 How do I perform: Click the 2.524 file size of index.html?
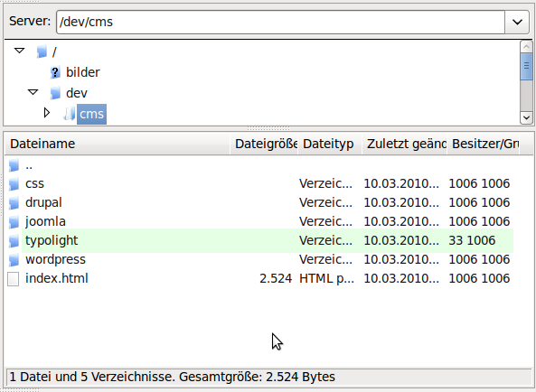point(276,278)
